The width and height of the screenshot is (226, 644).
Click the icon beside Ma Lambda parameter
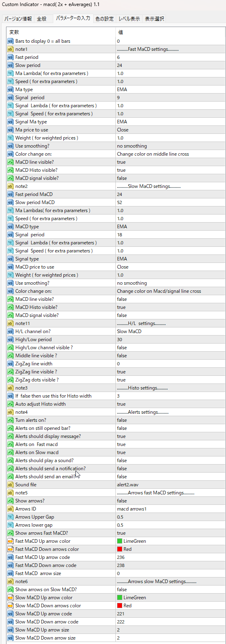coord(10,73)
